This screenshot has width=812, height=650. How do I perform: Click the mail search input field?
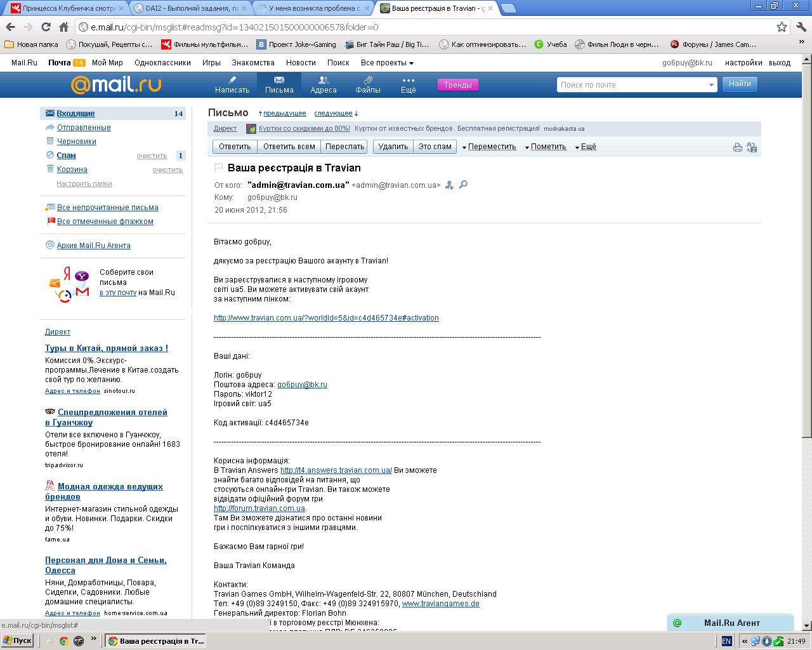click(x=631, y=84)
